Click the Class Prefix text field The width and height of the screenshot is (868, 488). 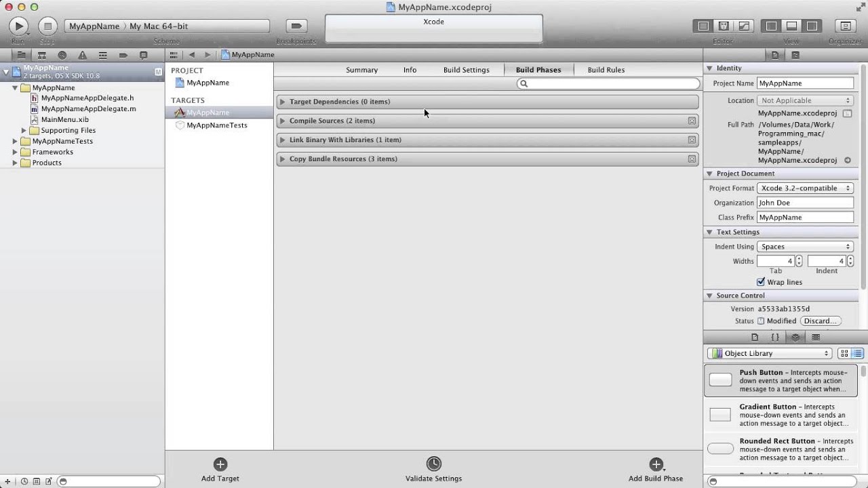pos(805,218)
